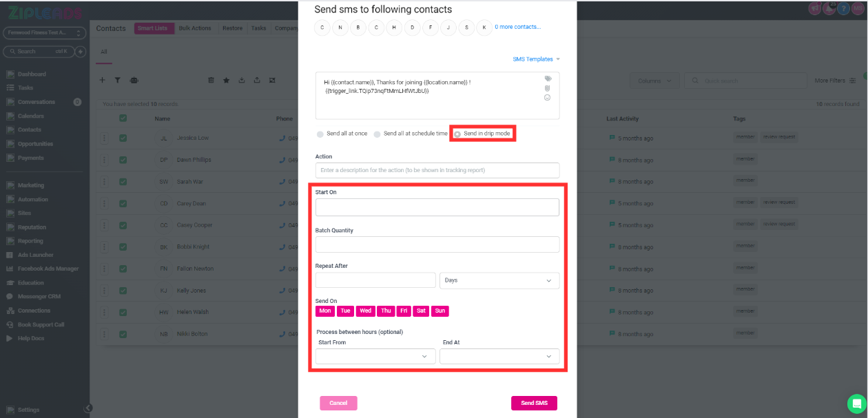Open the SMS Templates dropdown
The image size is (868, 418).
coord(537,59)
